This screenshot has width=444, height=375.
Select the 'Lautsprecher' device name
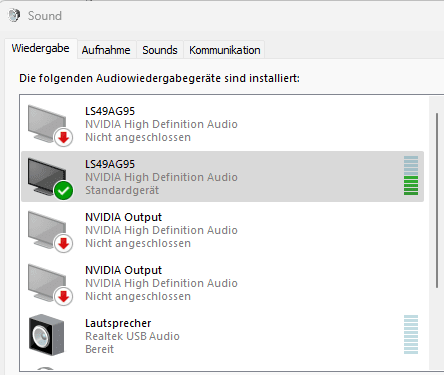click(118, 323)
